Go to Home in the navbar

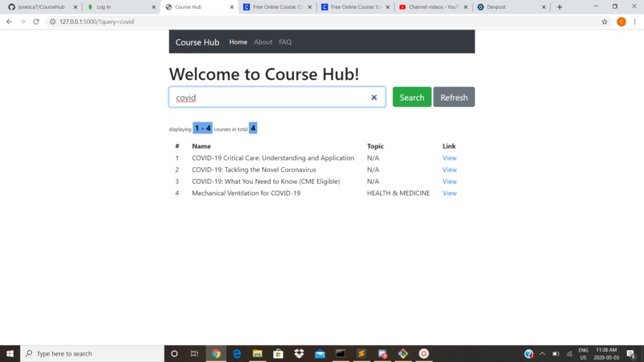coord(238,42)
